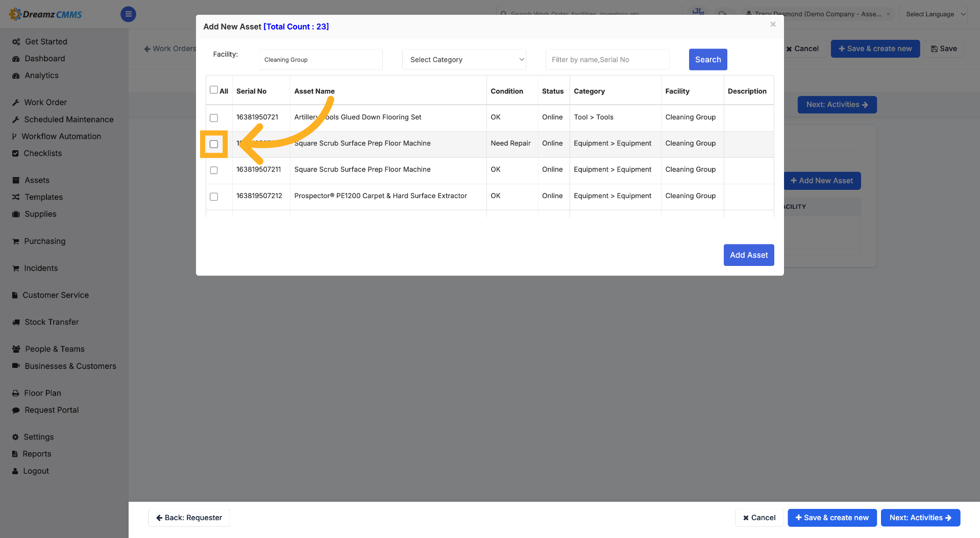
Task: Open Settings gear icon in sidebar
Action: pos(15,437)
